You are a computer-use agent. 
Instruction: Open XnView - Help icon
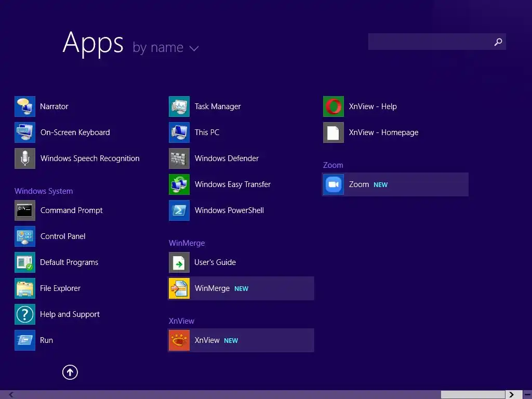(x=334, y=107)
